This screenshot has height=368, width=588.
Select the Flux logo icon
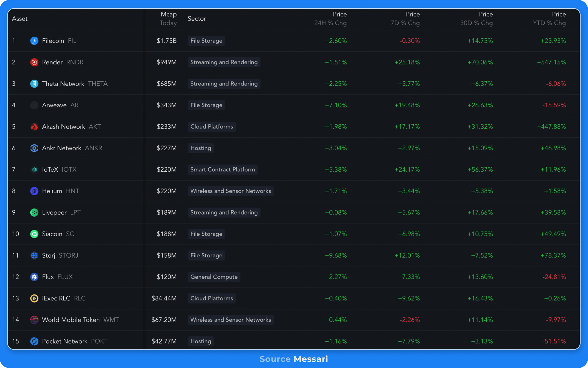34,277
